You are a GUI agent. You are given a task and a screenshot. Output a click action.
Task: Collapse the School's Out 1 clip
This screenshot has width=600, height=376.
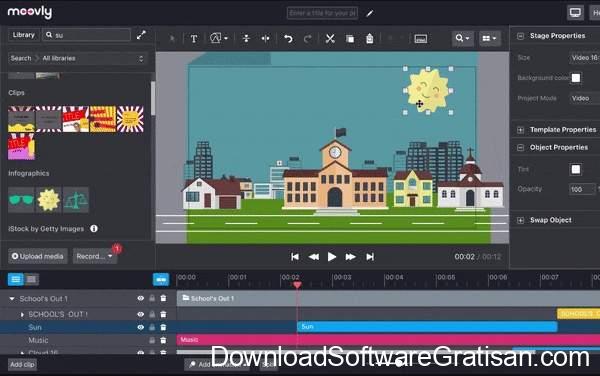pos(11,299)
